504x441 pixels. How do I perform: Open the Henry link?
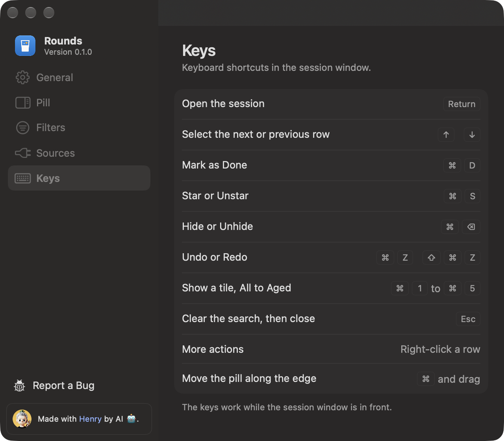pyautogui.click(x=91, y=419)
